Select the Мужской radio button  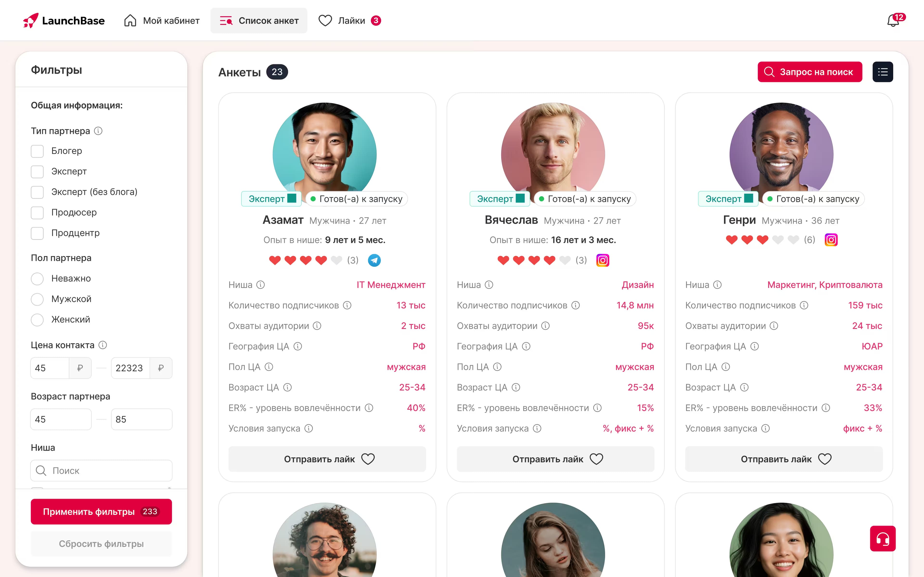[x=37, y=299]
